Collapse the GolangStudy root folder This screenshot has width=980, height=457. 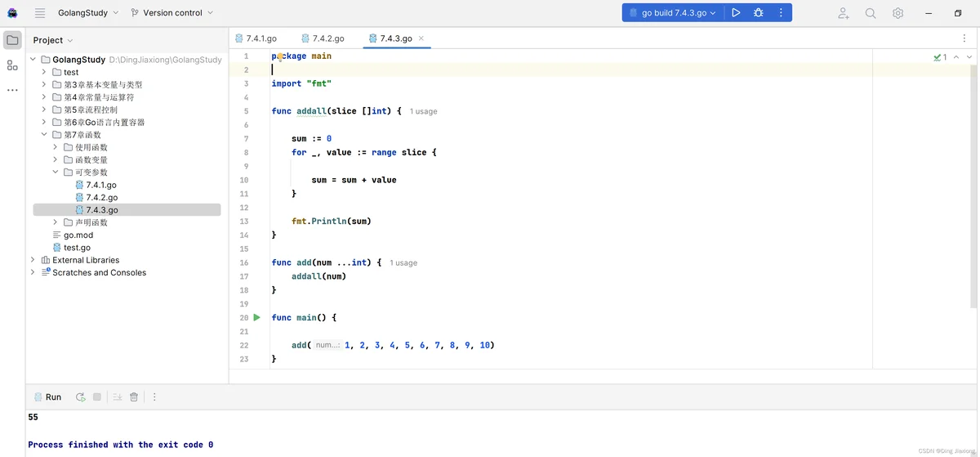33,60
